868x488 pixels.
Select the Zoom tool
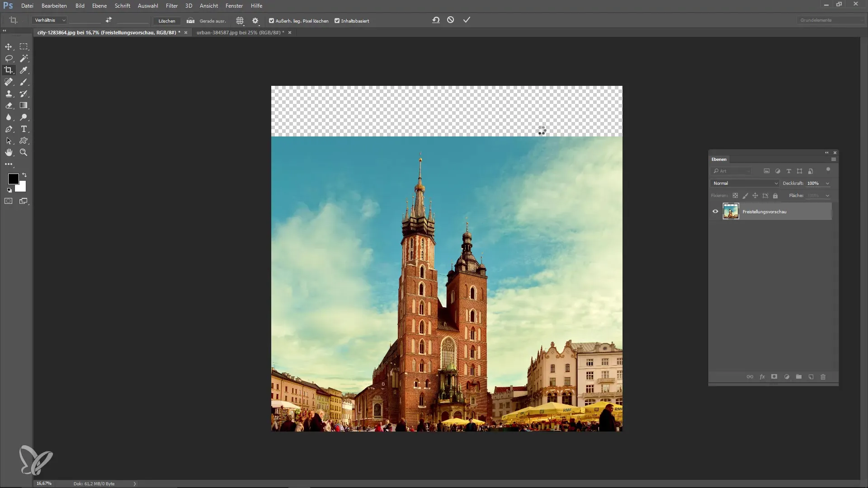pos(24,152)
